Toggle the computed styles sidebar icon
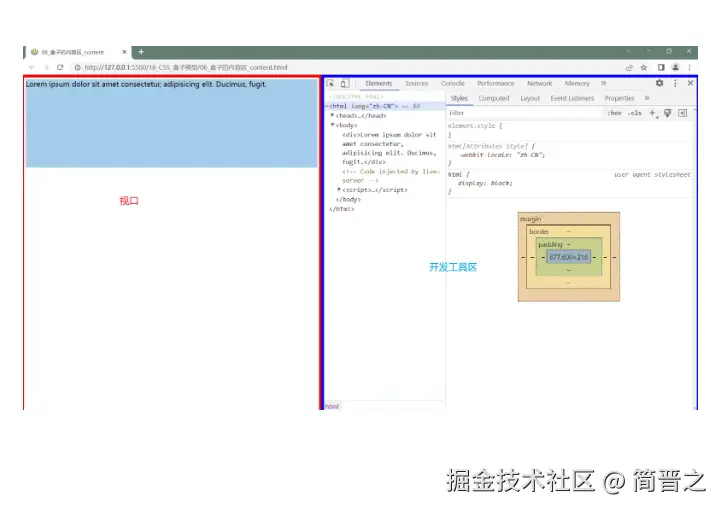The width and height of the screenshot is (723, 511). 683,113
